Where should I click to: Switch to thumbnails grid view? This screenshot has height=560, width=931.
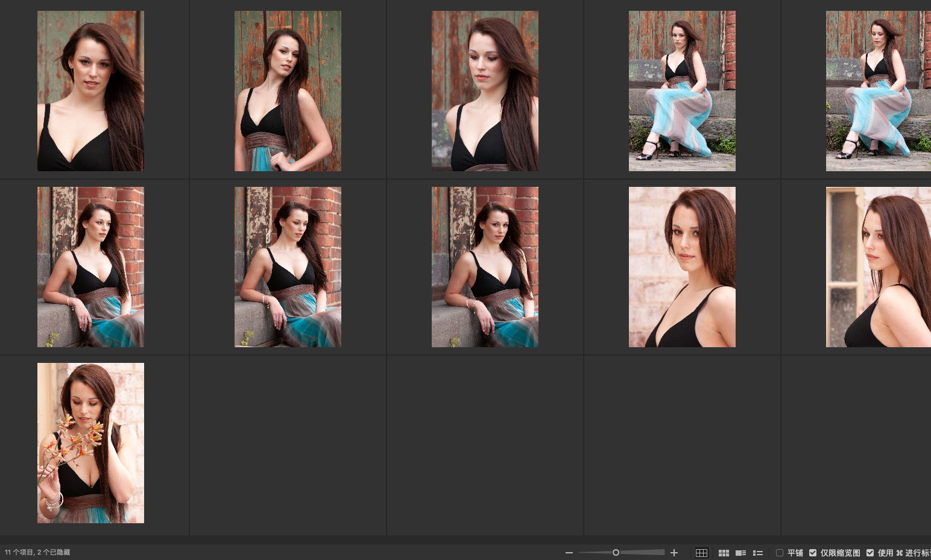click(x=724, y=553)
